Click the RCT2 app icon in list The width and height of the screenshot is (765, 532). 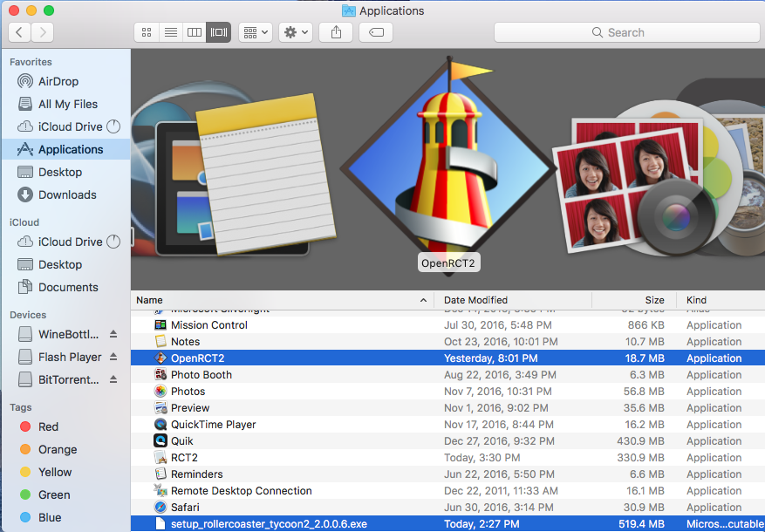[x=160, y=457]
